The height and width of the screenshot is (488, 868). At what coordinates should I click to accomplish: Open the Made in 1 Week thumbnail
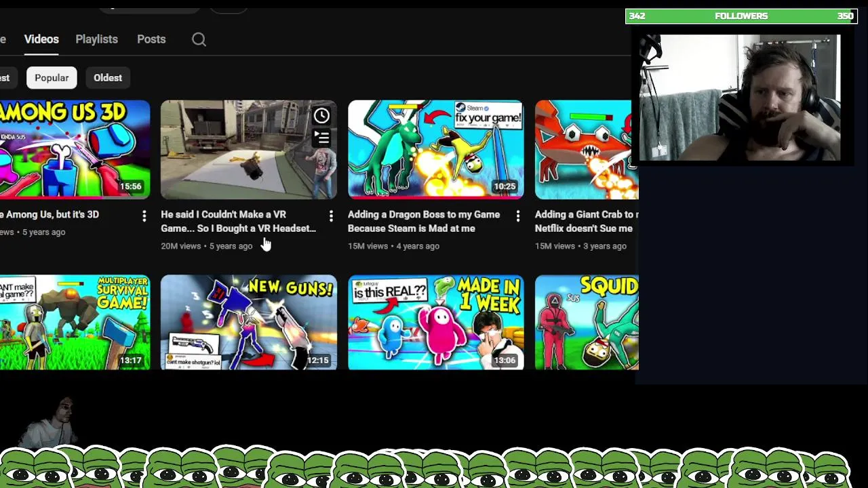pyautogui.click(x=436, y=323)
